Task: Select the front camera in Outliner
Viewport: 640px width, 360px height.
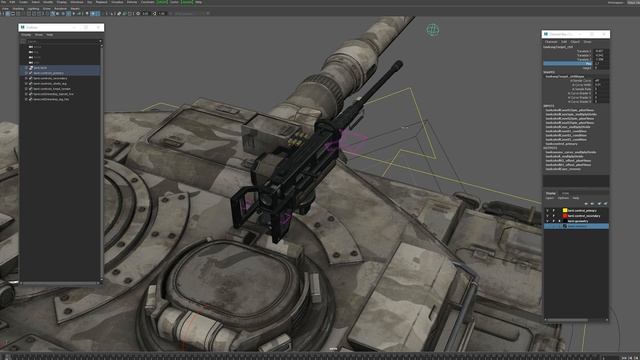Action: [x=37, y=58]
